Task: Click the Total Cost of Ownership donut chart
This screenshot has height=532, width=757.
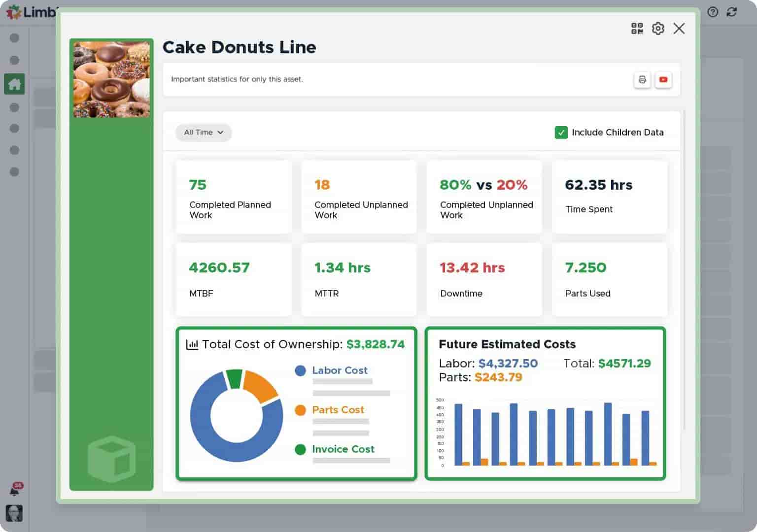Action: click(x=237, y=415)
